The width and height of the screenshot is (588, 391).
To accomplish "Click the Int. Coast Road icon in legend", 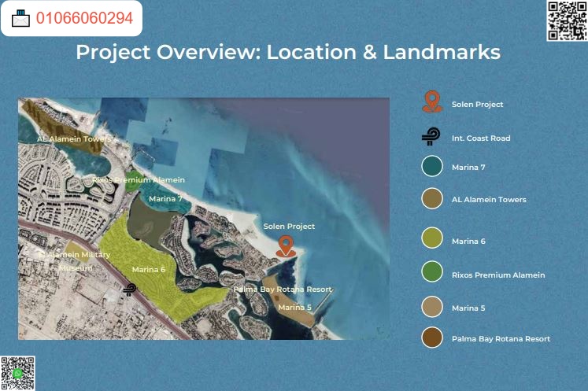I will 431,136.
